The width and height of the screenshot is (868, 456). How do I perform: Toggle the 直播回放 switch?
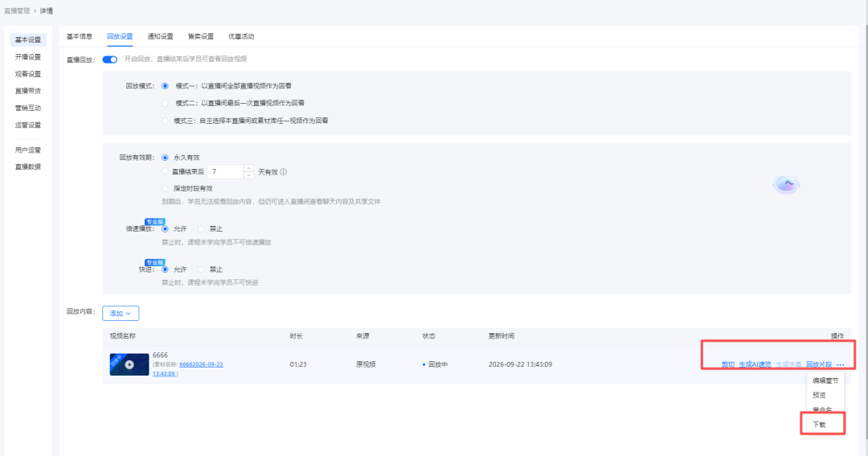109,60
